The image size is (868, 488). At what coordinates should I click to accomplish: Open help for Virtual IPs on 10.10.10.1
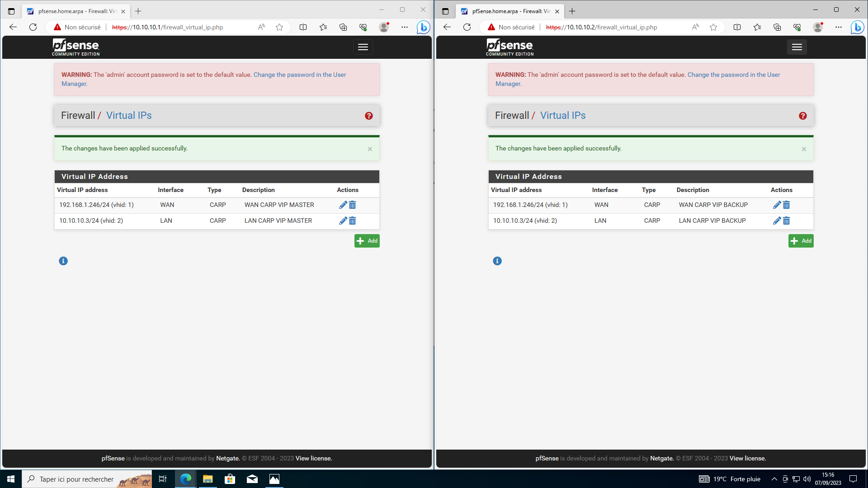coord(369,116)
